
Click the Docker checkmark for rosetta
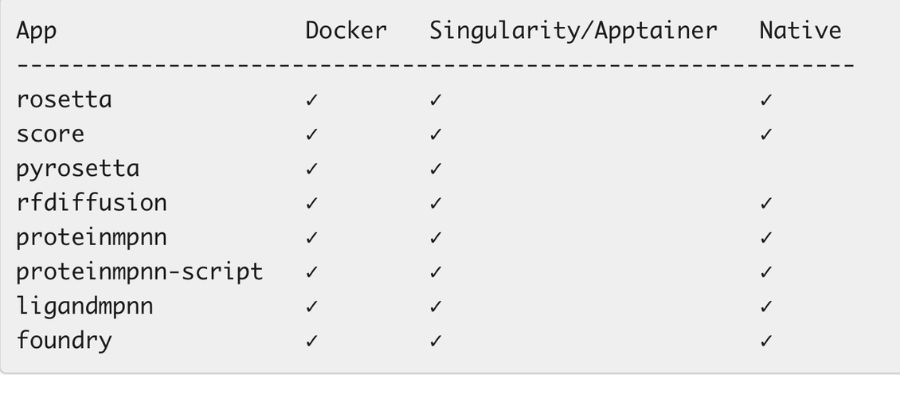click(x=313, y=101)
